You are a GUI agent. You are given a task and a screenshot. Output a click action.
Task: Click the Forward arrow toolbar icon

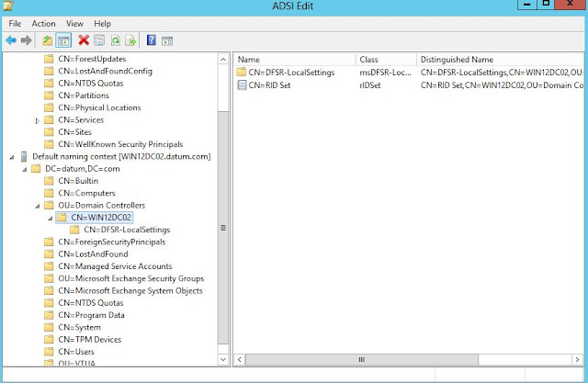(x=27, y=40)
